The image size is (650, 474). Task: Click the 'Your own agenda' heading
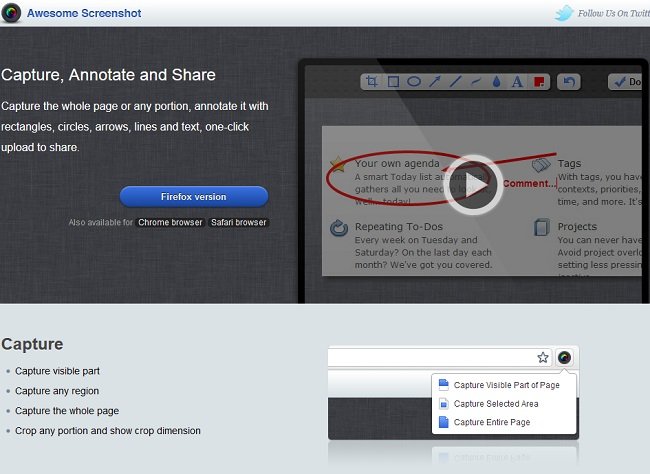point(397,163)
